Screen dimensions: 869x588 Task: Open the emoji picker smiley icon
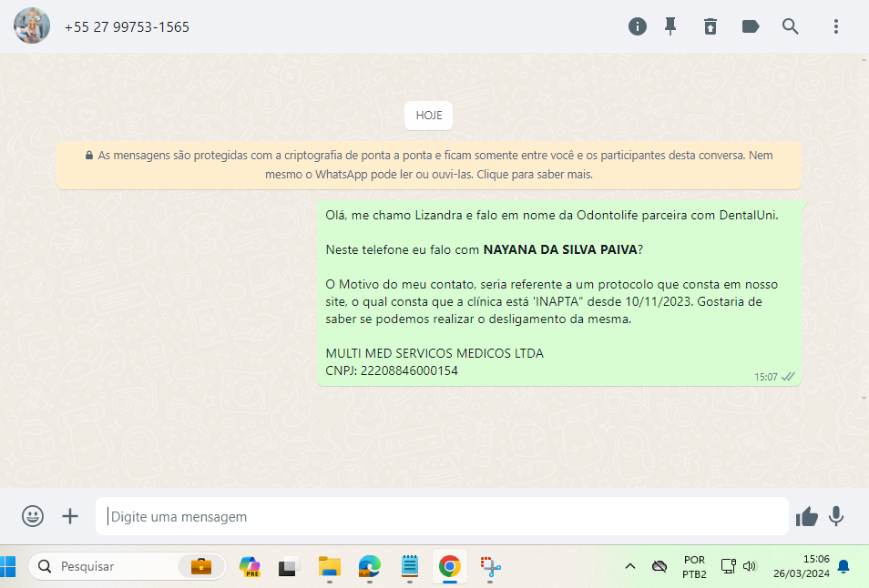33,516
